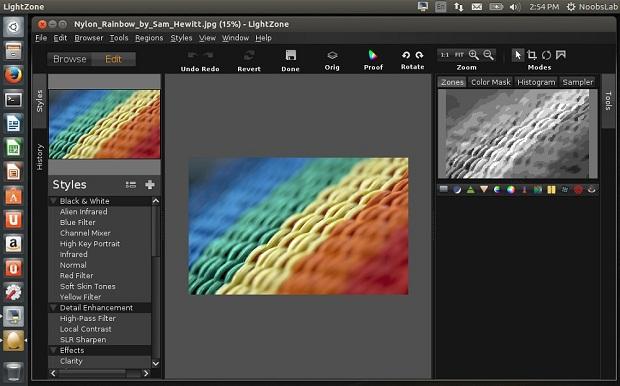Add the Sharpen tool with green triangle

pos(471,189)
